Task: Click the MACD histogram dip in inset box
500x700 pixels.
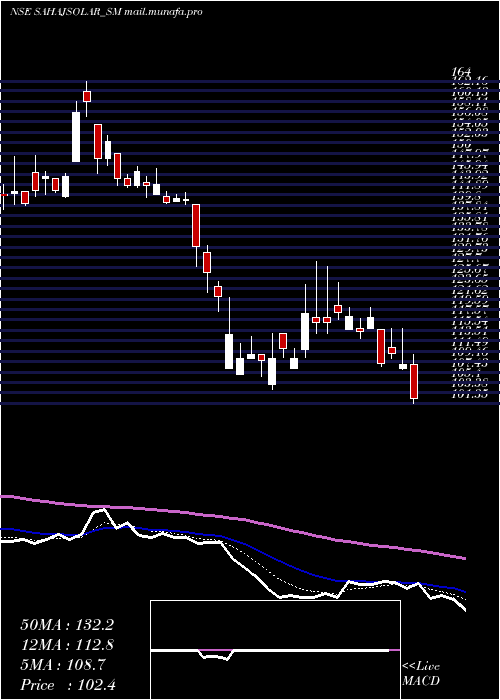Action: click(215, 655)
